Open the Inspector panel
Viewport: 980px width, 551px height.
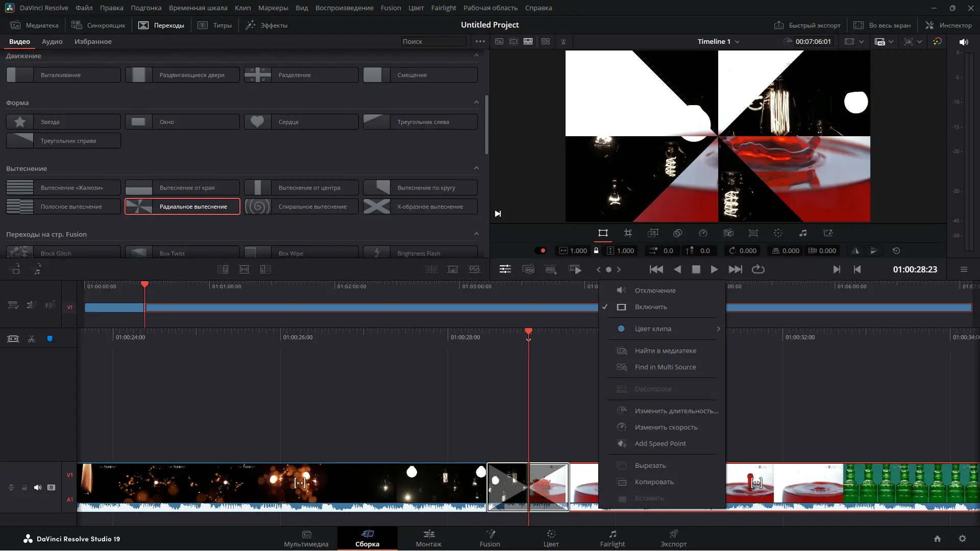point(948,25)
